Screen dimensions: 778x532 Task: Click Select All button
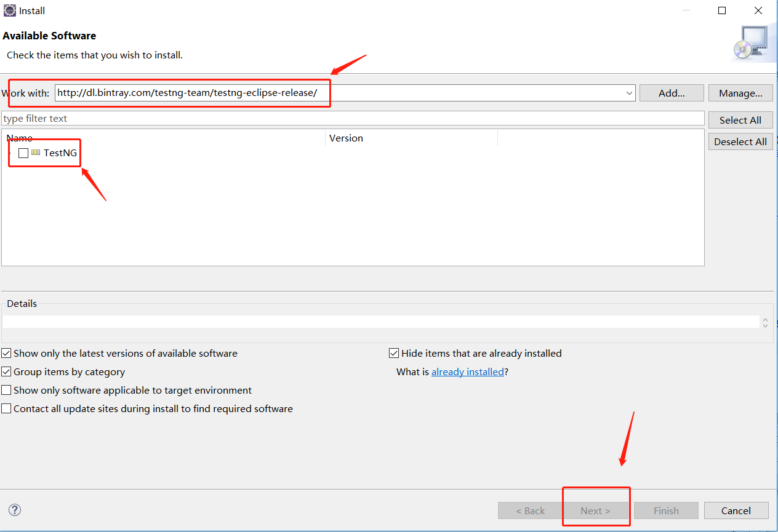740,120
